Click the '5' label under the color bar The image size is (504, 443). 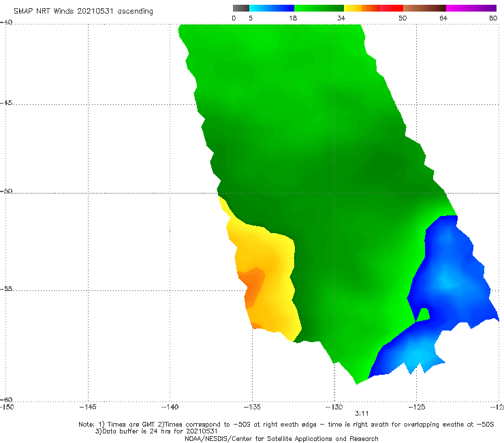point(251,18)
